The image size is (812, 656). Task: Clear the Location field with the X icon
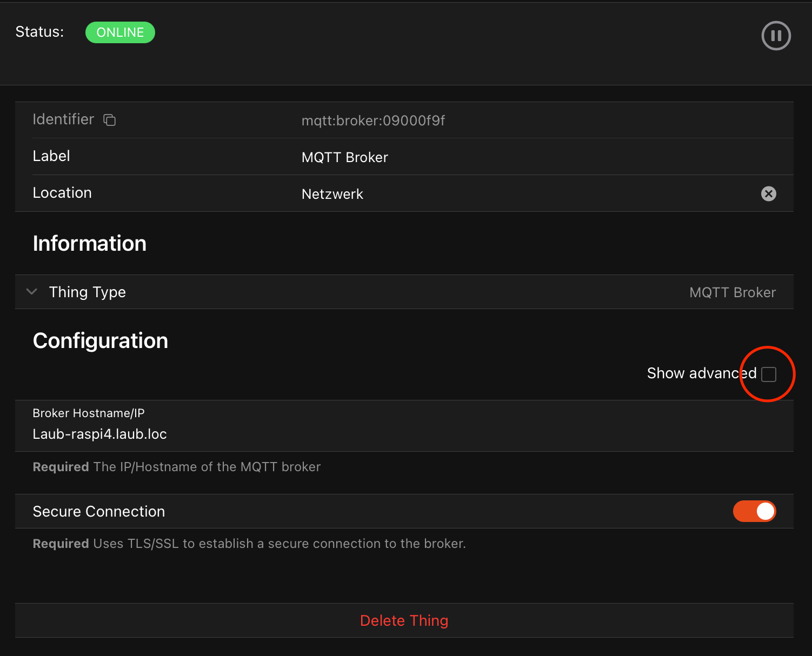(768, 193)
